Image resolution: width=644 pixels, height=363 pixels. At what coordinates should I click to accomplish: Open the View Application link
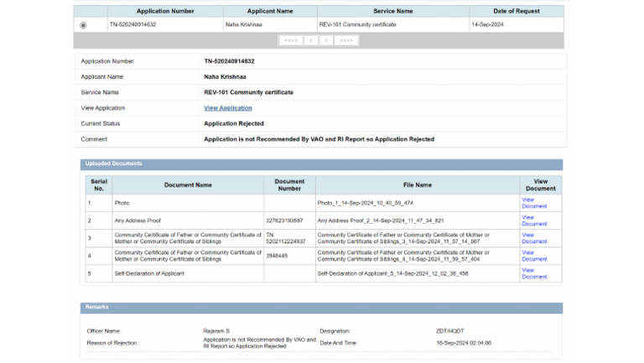[228, 108]
